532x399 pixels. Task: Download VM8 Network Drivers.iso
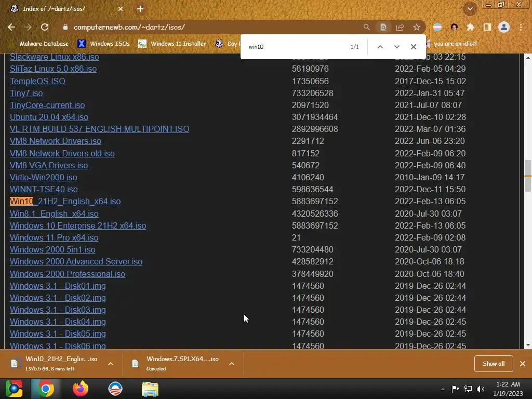point(56,141)
